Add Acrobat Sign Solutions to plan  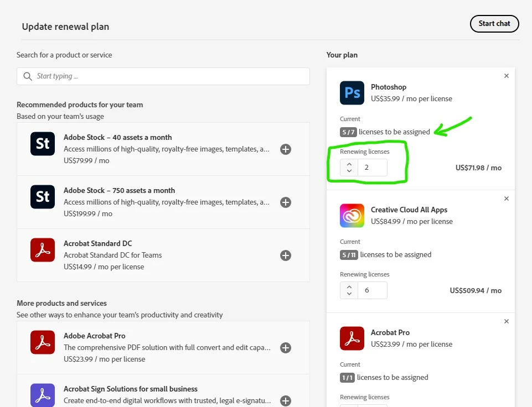point(285,400)
